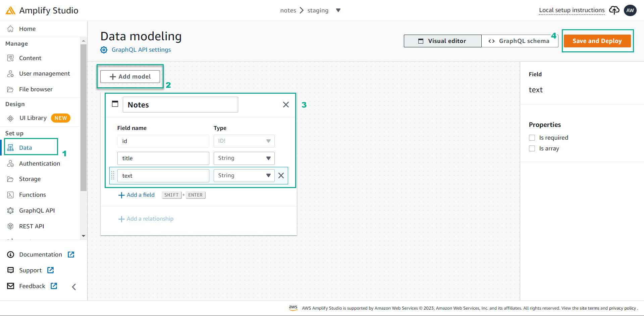Click the title field name input
The image size is (644, 316).
pyautogui.click(x=163, y=158)
